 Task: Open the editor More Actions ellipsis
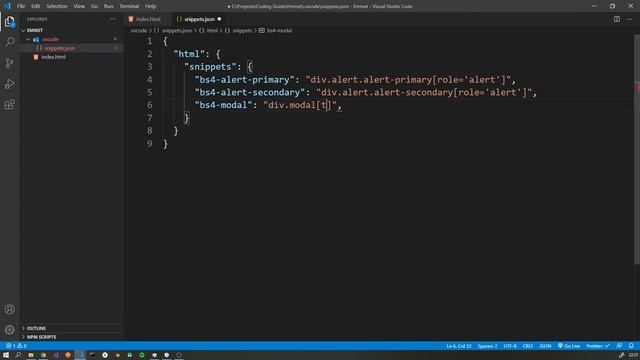pos(629,19)
